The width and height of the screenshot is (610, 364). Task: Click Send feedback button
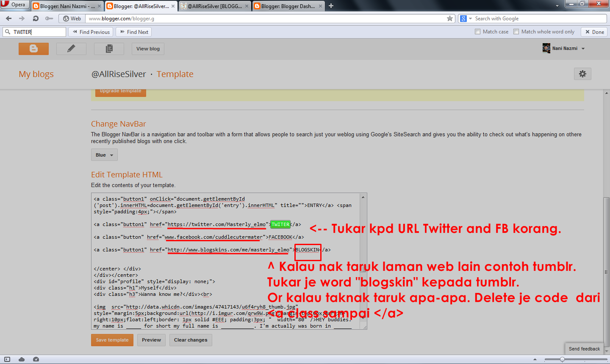coord(584,349)
